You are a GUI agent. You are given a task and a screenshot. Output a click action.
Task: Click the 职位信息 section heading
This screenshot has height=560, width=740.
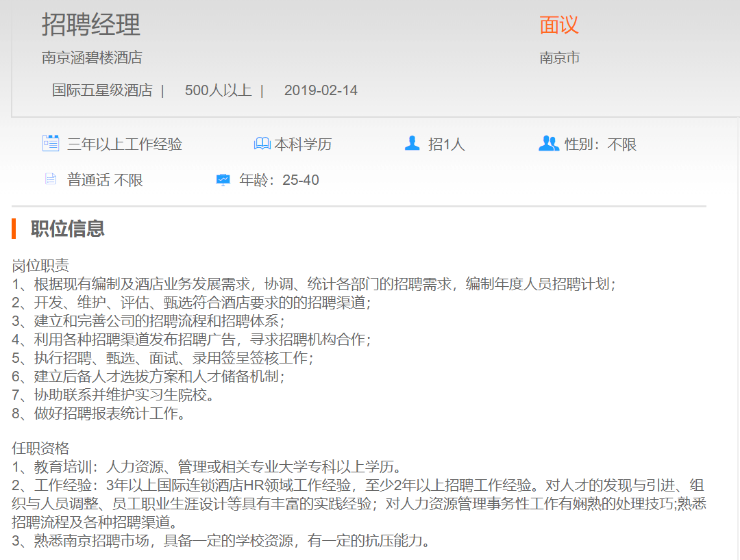pos(68,229)
